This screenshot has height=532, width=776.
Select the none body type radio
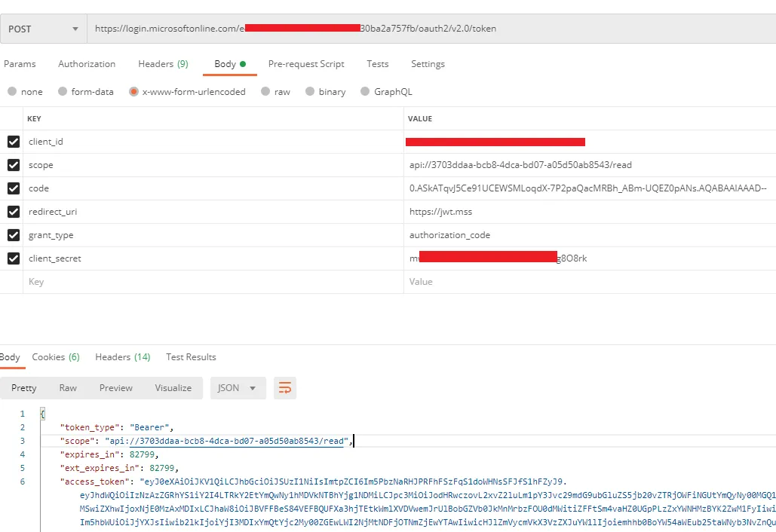point(12,91)
